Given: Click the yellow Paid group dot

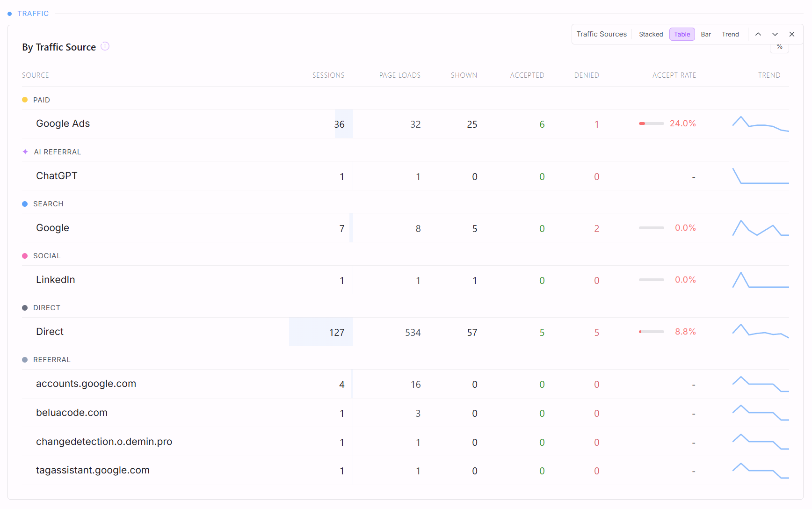Looking at the screenshot, I should coord(25,100).
